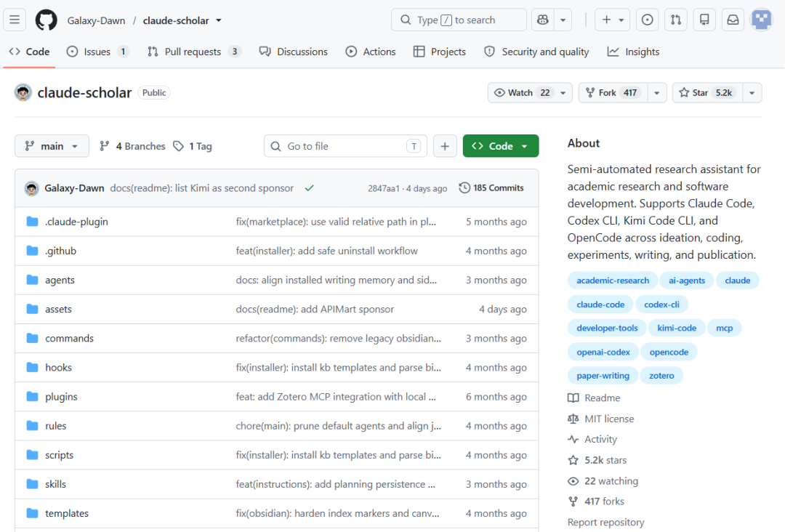Expand the Watch options caret
The image size is (785, 532).
(563, 92)
